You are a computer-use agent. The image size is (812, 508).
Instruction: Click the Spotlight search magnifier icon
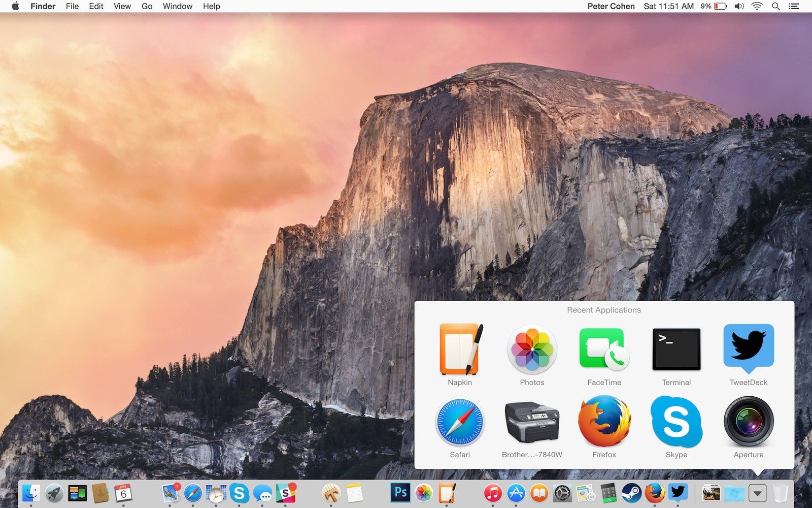[x=775, y=6]
